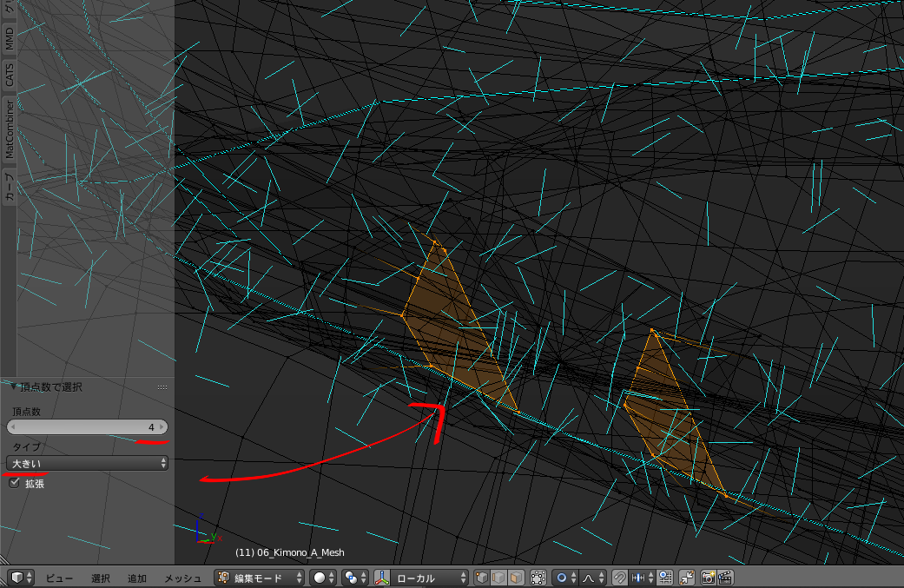Open the ローカル transform orientation dropdown
Viewport: 904px width, 588px height.
421,578
